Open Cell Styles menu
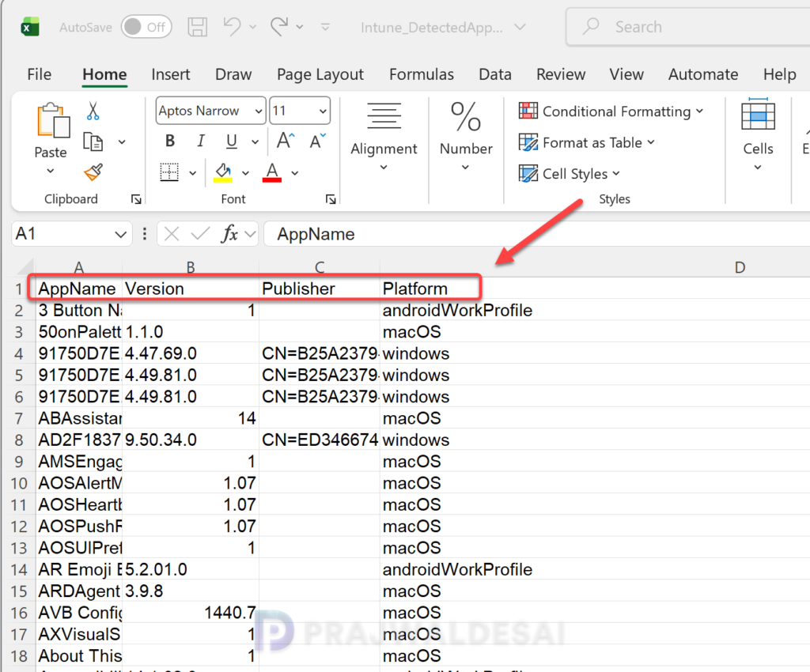This screenshot has height=672, width=810. pyautogui.click(x=570, y=174)
